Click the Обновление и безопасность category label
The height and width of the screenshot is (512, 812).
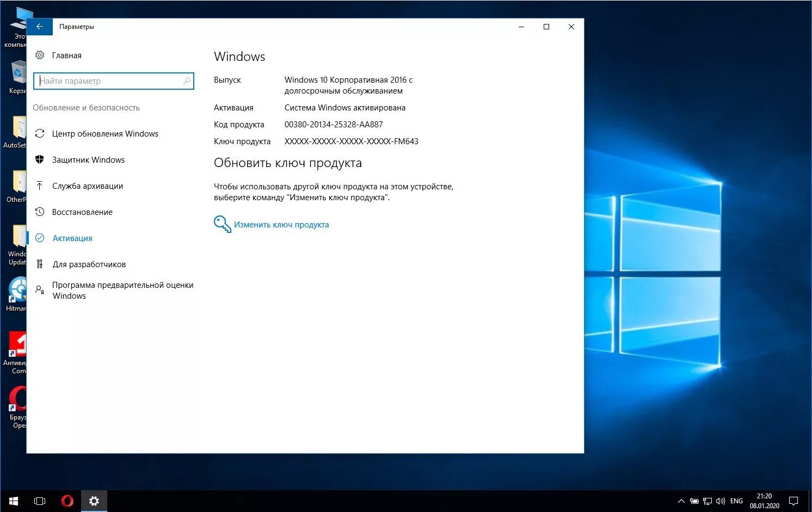coord(86,108)
